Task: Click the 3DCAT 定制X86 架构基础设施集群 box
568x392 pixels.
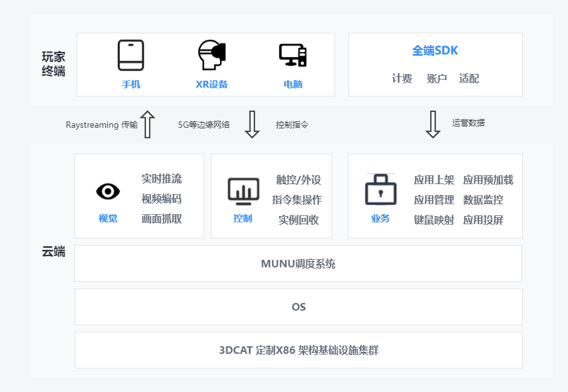Action: (298, 350)
